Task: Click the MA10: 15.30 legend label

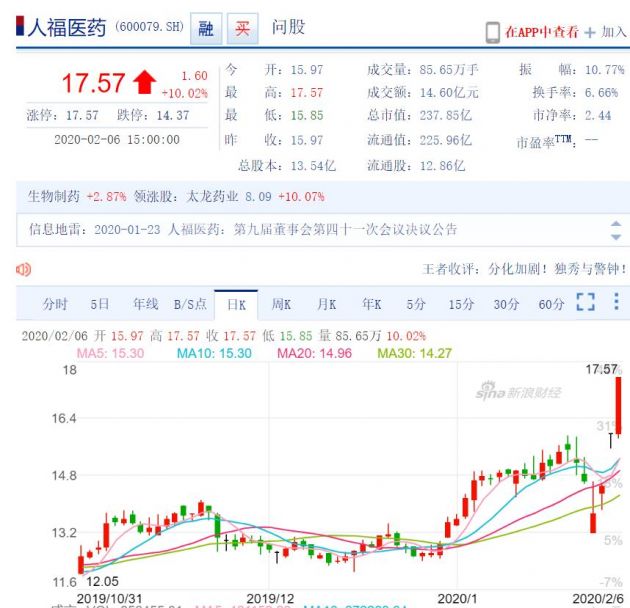Action: click(x=214, y=353)
